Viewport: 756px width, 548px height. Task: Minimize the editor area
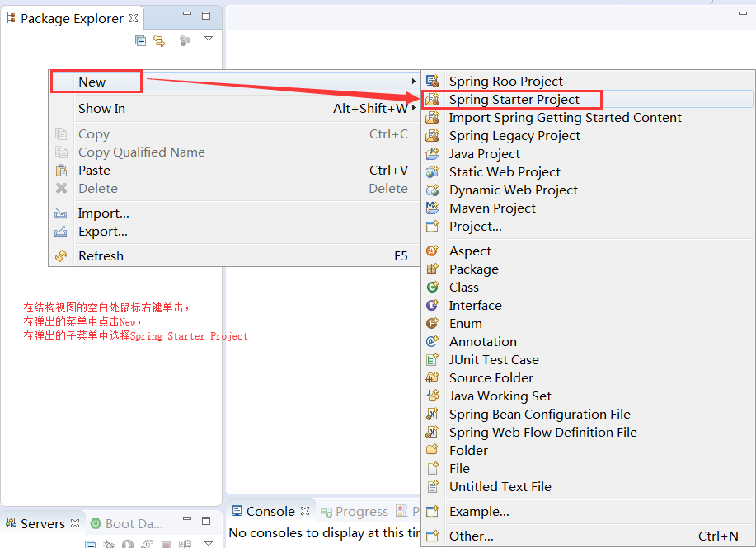[743, 13]
